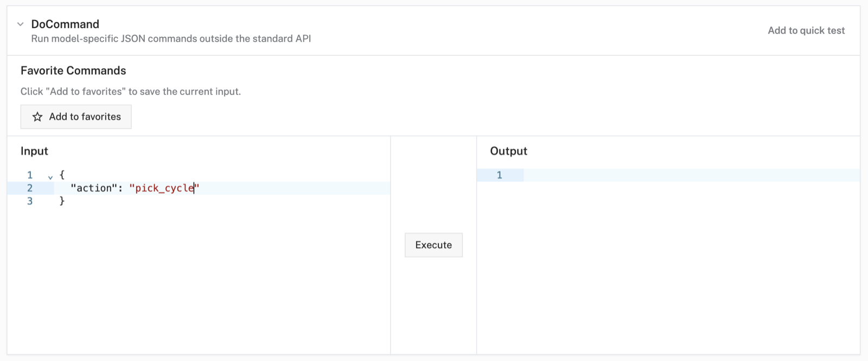The image size is (868, 361).
Task: Select line number 1 in the Input gutter
Action: [30, 175]
